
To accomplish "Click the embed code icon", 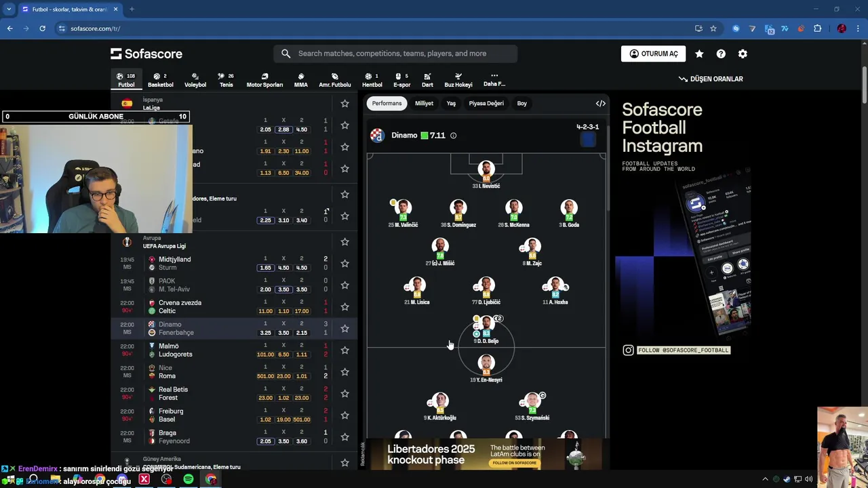I will (600, 103).
